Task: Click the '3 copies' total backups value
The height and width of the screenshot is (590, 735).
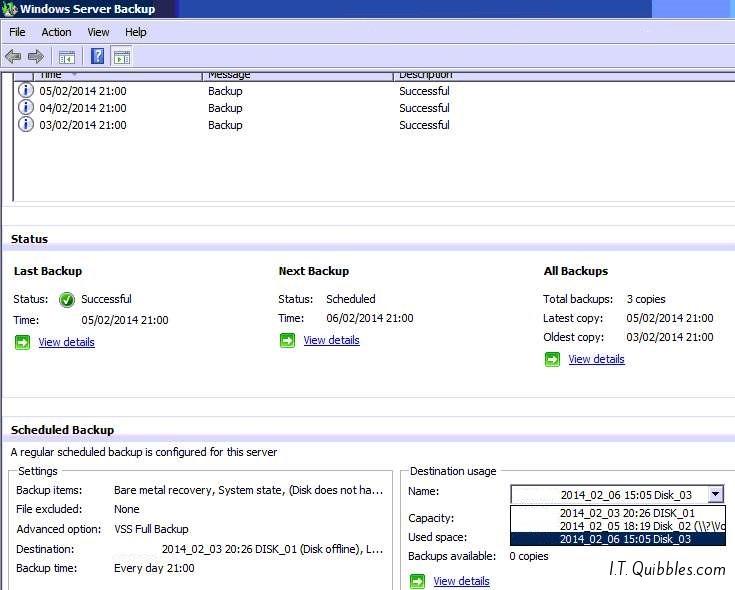Action: click(x=646, y=299)
